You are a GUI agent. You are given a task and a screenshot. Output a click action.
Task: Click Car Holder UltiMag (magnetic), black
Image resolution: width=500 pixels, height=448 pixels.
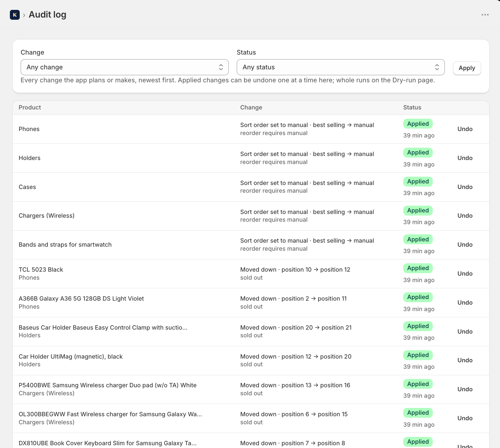[71, 357]
